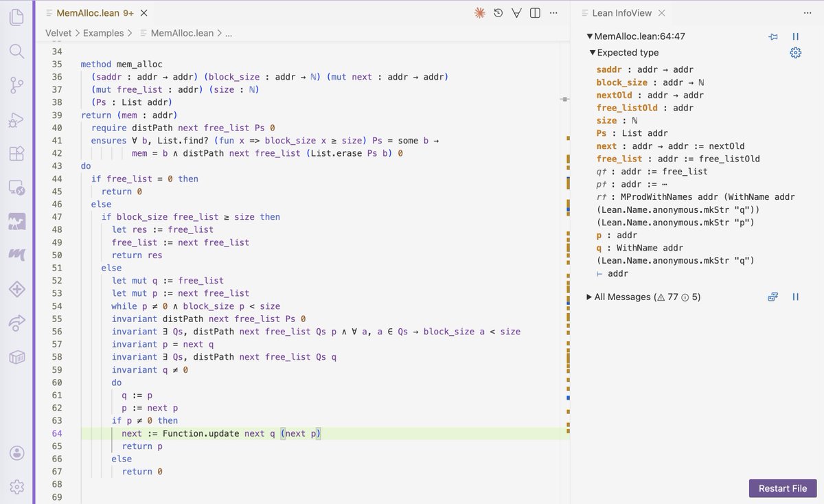Click 'p := next p' on line 62
Viewport: 824px width, 504px height.
pyautogui.click(x=150, y=408)
